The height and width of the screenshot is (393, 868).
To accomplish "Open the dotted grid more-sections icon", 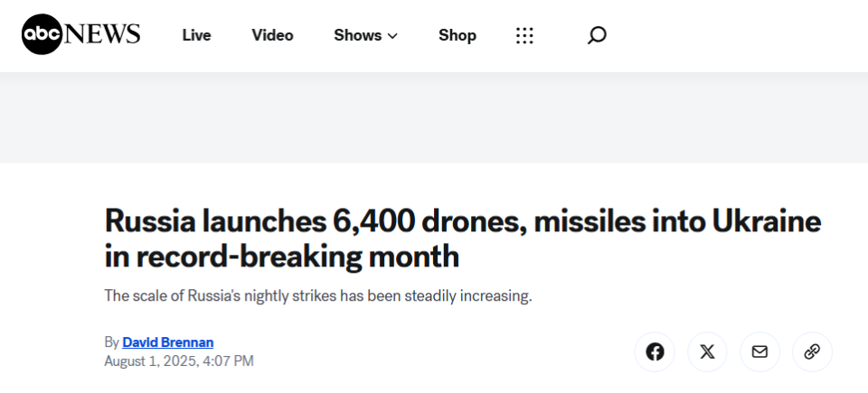I will point(524,35).
